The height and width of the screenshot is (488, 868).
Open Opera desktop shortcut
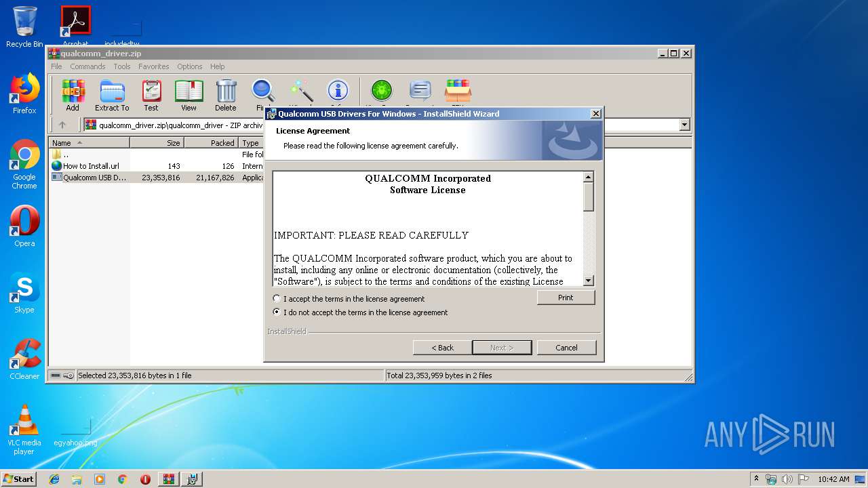click(x=24, y=226)
